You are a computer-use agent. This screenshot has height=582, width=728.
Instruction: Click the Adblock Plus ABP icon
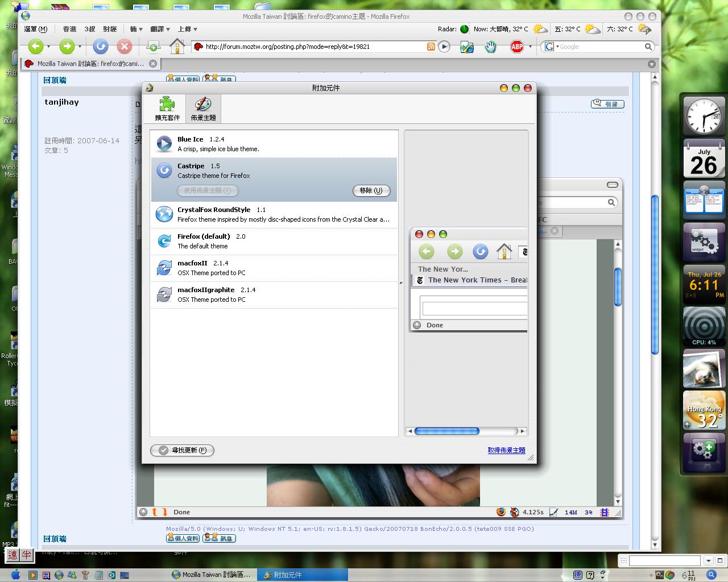pos(516,47)
